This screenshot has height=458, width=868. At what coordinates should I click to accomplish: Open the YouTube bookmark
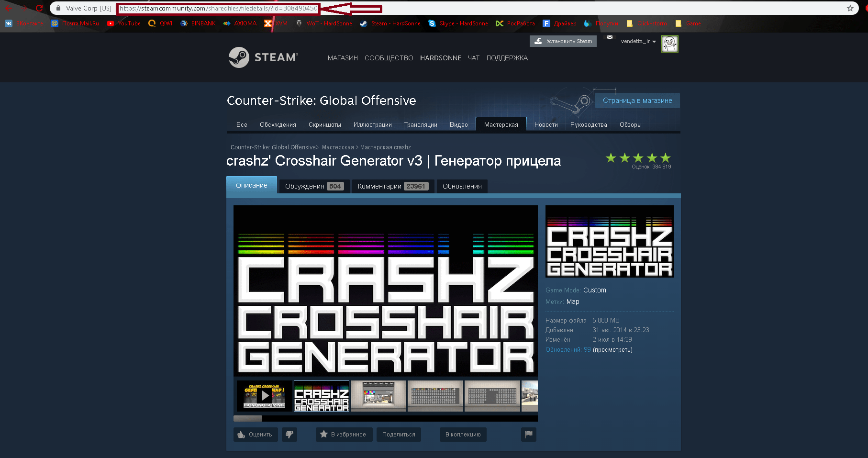pyautogui.click(x=124, y=23)
